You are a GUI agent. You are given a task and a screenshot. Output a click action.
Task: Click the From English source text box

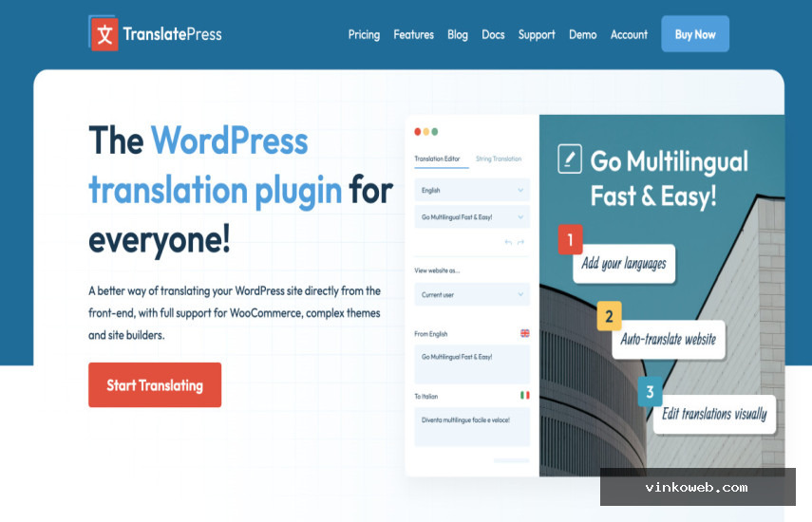472,364
